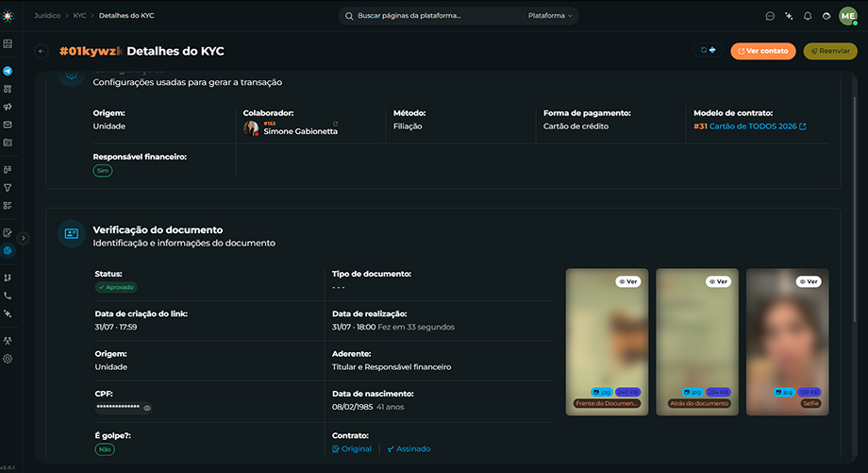Click the Não badge under É golpe?
This screenshot has height=473, width=868.
pyautogui.click(x=105, y=449)
